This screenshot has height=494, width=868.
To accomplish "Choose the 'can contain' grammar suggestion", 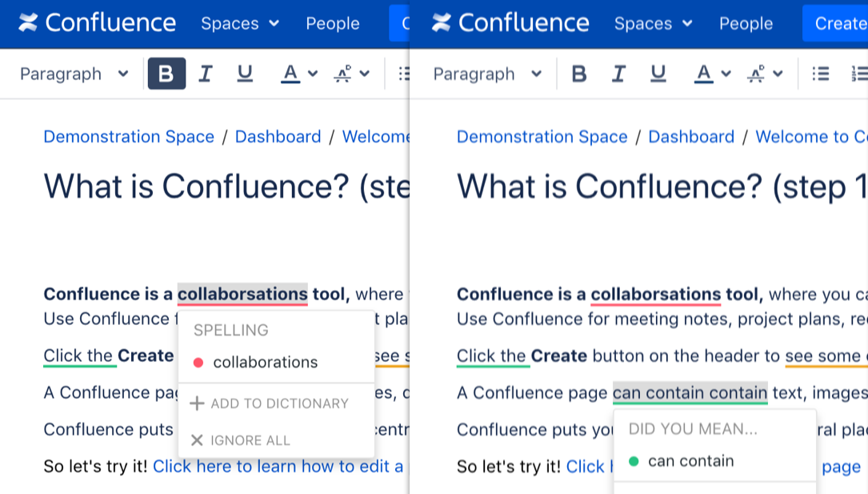I will coord(690,461).
